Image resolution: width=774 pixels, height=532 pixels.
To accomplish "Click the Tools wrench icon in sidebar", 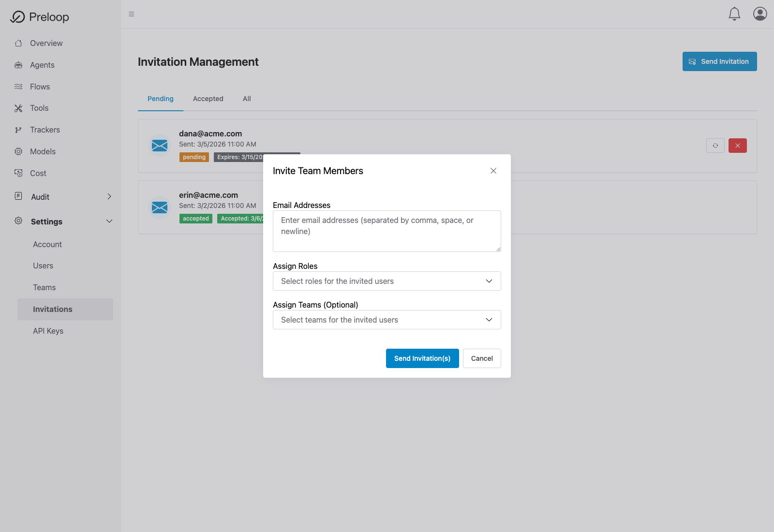I will (18, 108).
